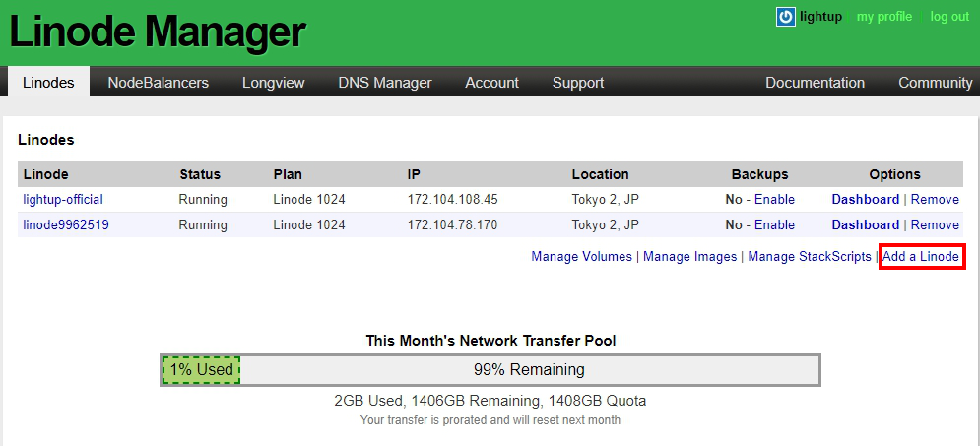The image size is (980, 446).
Task: Click the IP address 172.104.108.45
Action: tap(452, 199)
